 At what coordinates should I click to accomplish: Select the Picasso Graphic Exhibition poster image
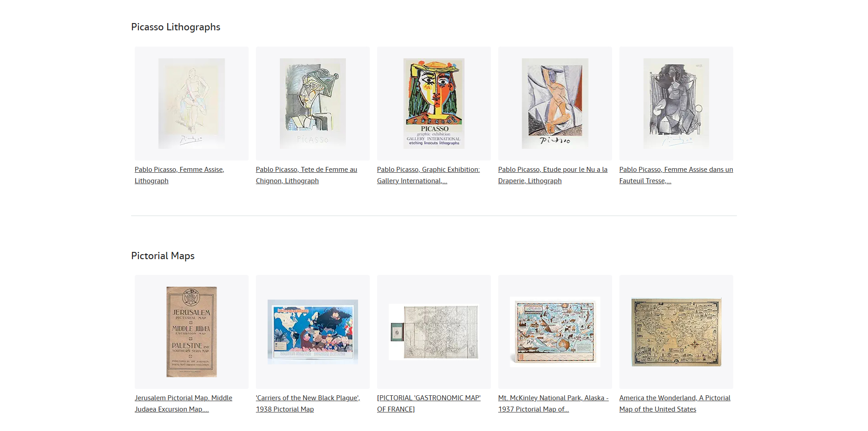click(x=434, y=104)
